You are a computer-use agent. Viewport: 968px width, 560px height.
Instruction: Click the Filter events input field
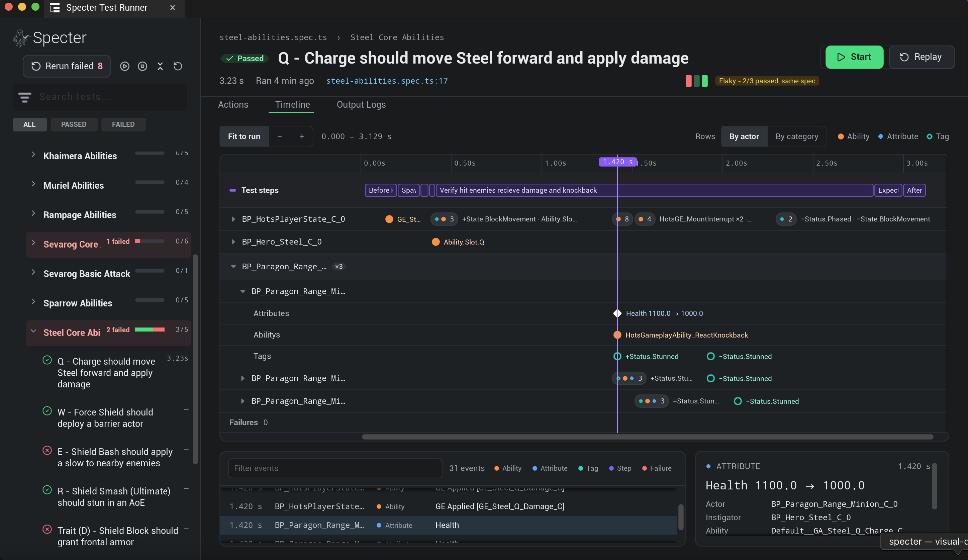point(335,468)
